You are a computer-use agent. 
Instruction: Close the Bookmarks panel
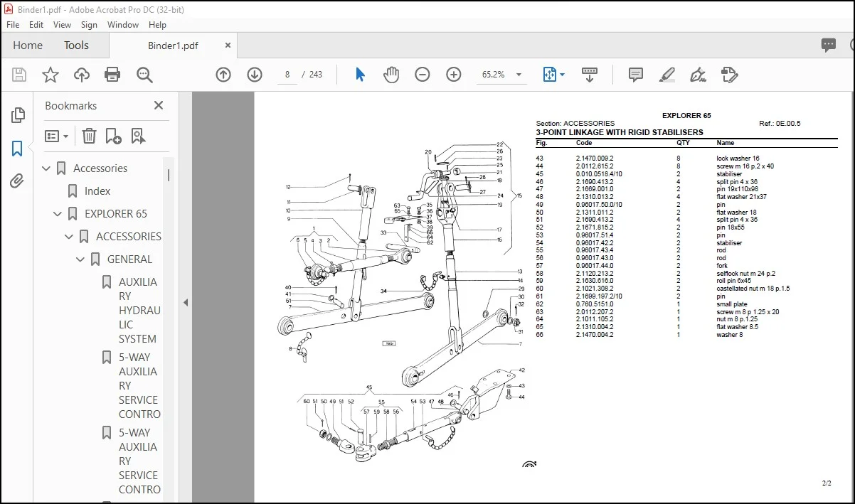(159, 105)
